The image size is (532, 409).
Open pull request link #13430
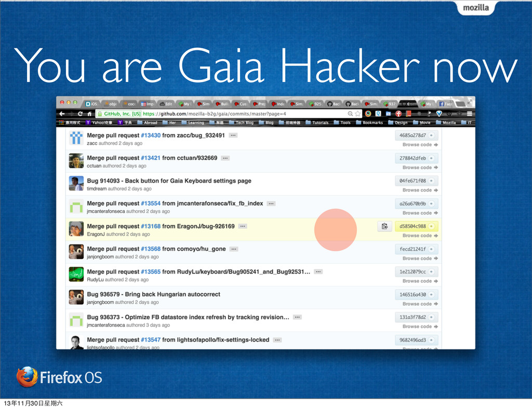click(x=151, y=135)
